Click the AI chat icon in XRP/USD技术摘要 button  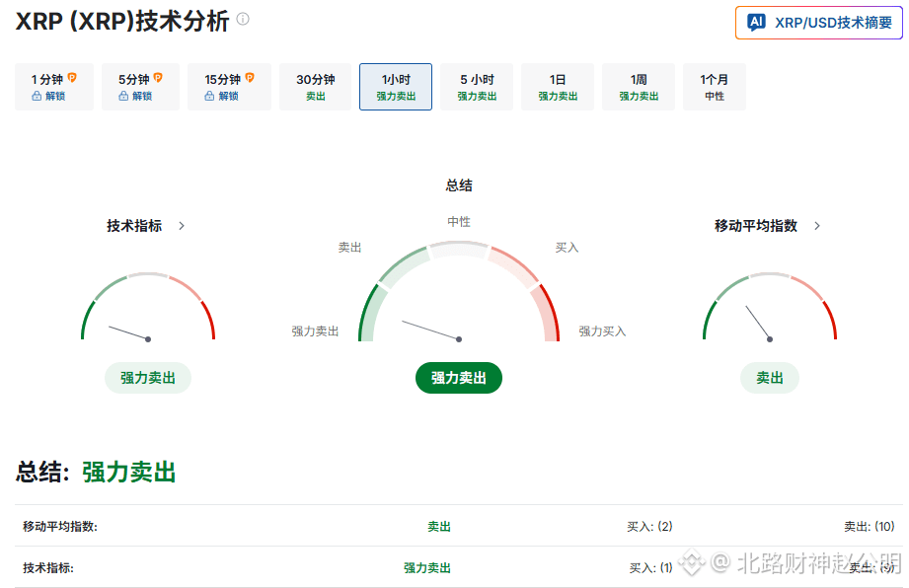tap(756, 23)
